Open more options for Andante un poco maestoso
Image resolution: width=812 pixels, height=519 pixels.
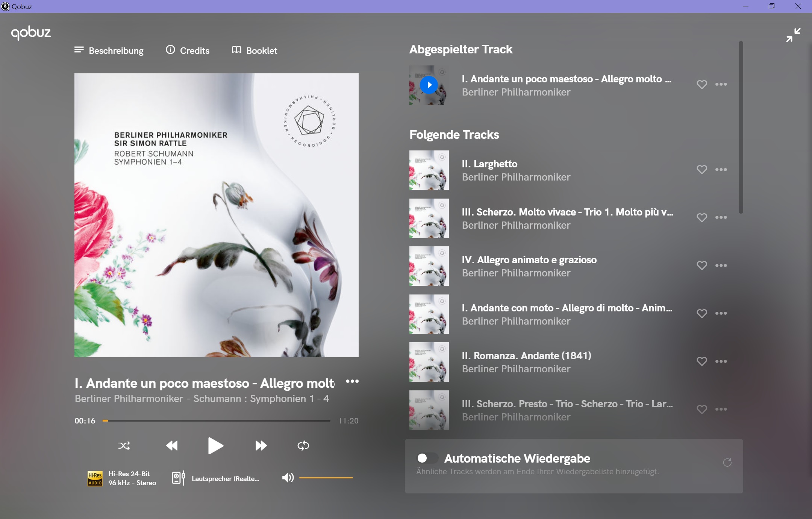click(x=721, y=84)
